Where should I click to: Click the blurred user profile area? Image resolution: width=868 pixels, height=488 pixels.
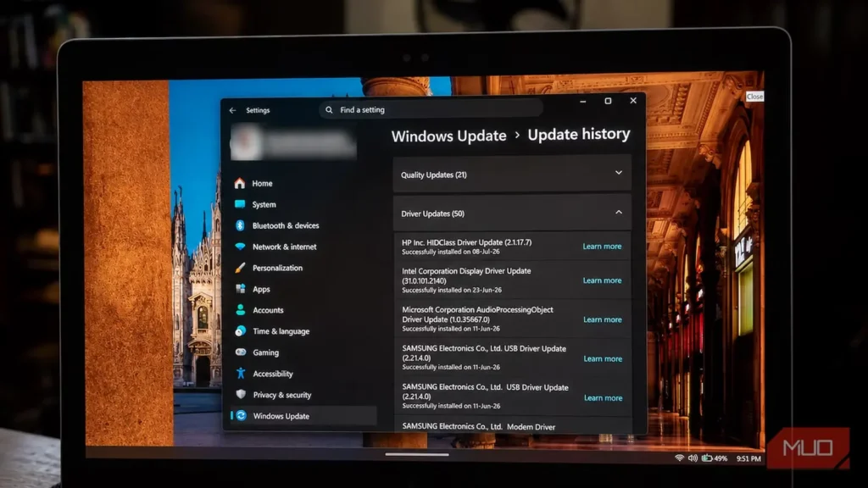tap(293, 142)
